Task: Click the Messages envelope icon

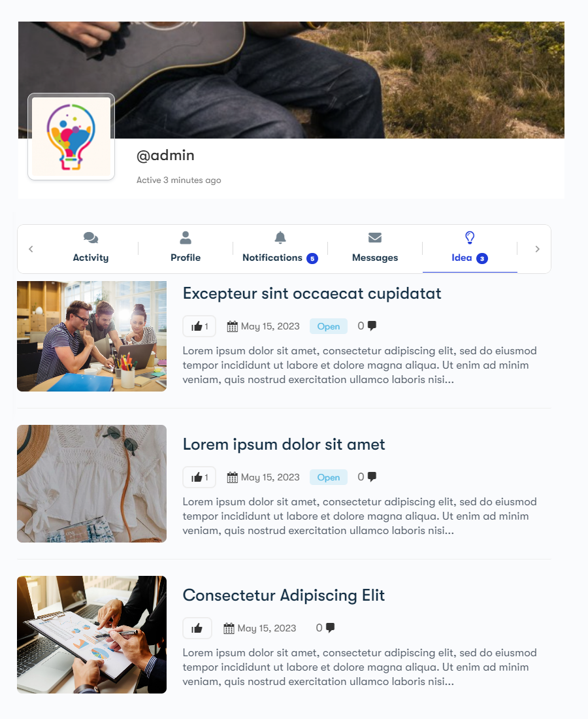Action: coord(375,237)
